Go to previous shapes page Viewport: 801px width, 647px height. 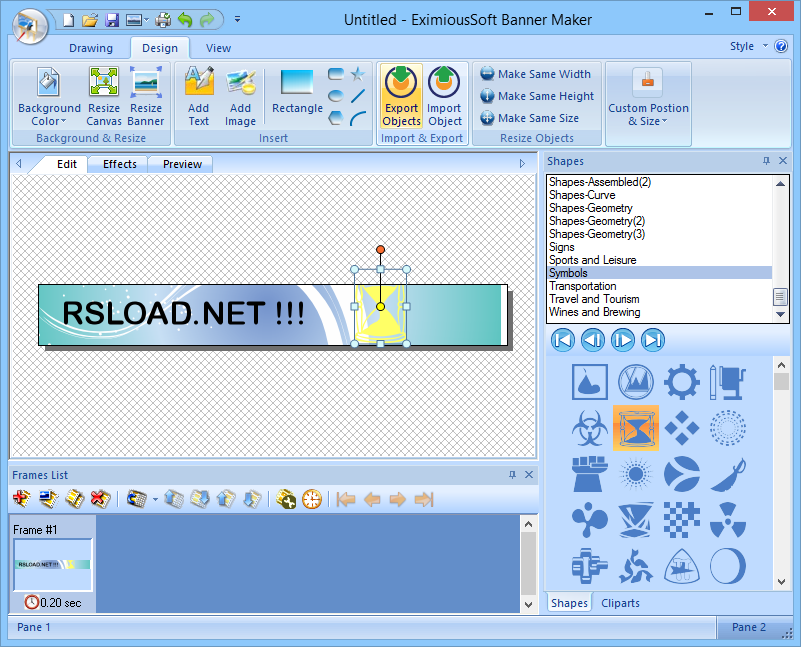(593, 340)
